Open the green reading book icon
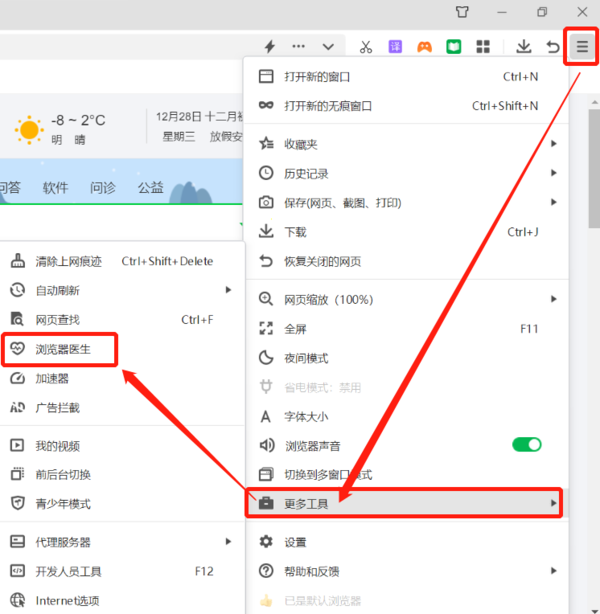This screenshot has width=600, height=614. pos(454,47)
